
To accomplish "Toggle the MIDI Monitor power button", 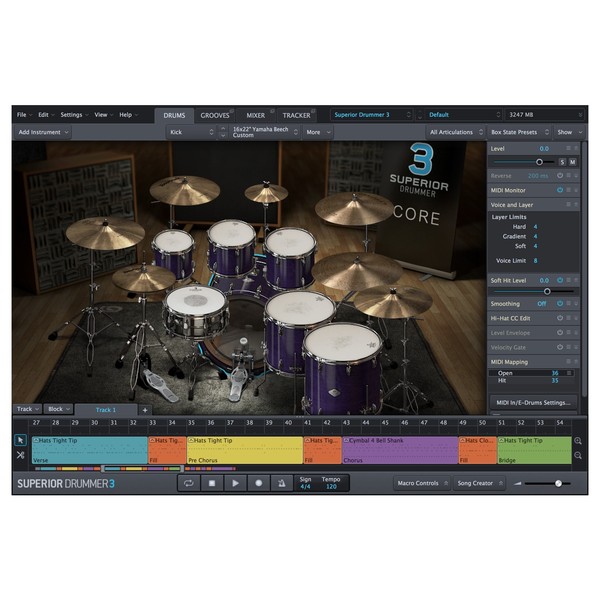I will 560,190.
